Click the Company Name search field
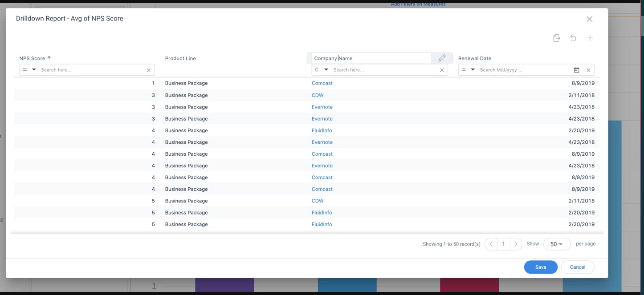 pyautogui.click(x=384, y=70)
